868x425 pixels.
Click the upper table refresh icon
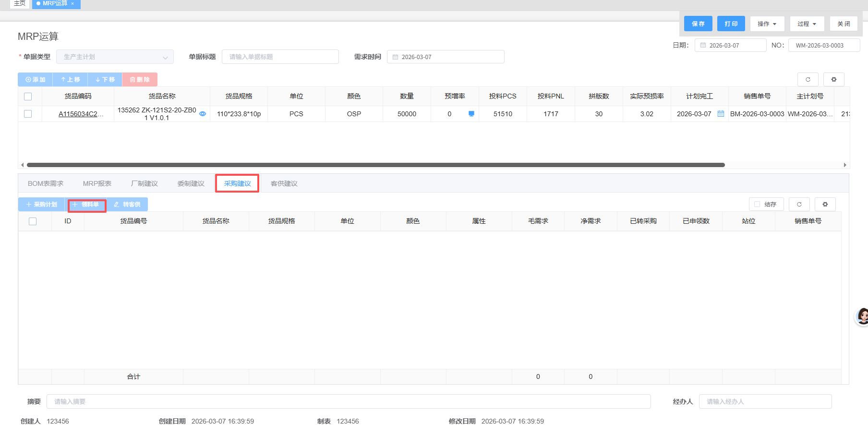(808, 80)
